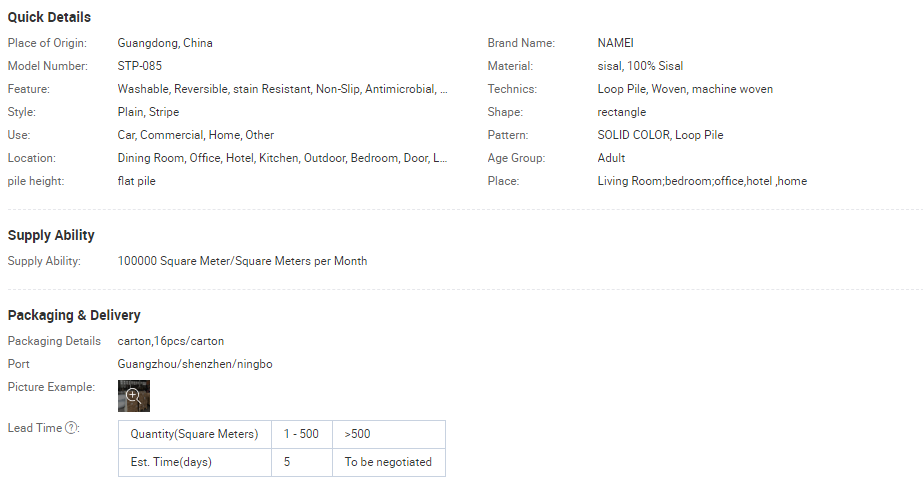923x492 pixels.
Task: Click the Supply Ability section heading
Action: (x=51, y=235)
